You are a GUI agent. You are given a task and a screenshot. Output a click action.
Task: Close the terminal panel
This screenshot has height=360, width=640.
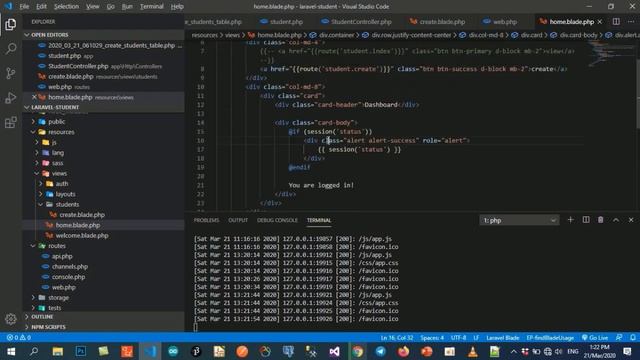click(631, 220)
